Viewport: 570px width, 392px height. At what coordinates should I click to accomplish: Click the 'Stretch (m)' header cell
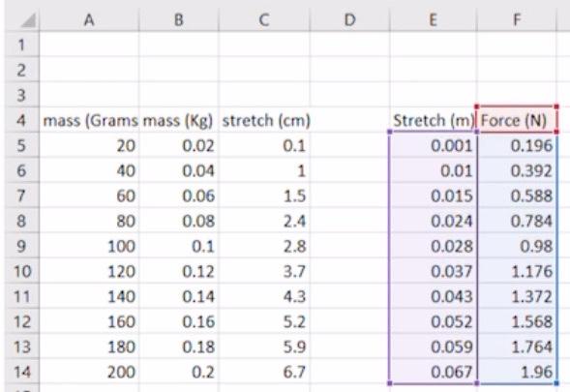tap(433, 120)
